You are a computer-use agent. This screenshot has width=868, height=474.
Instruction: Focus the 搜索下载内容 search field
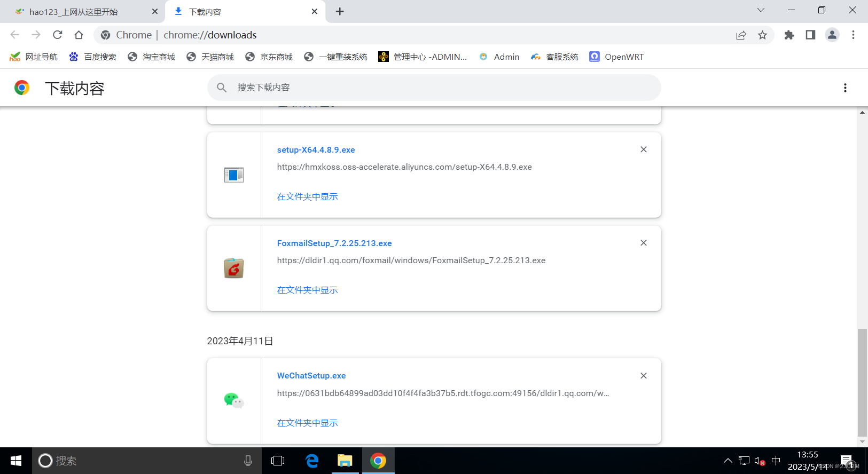coord(434,88)
